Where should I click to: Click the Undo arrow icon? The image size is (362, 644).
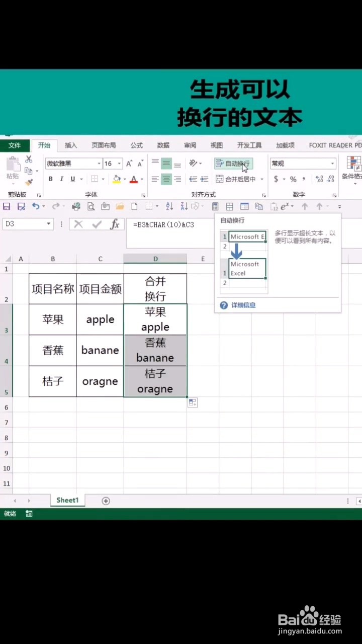click(36, 206)
